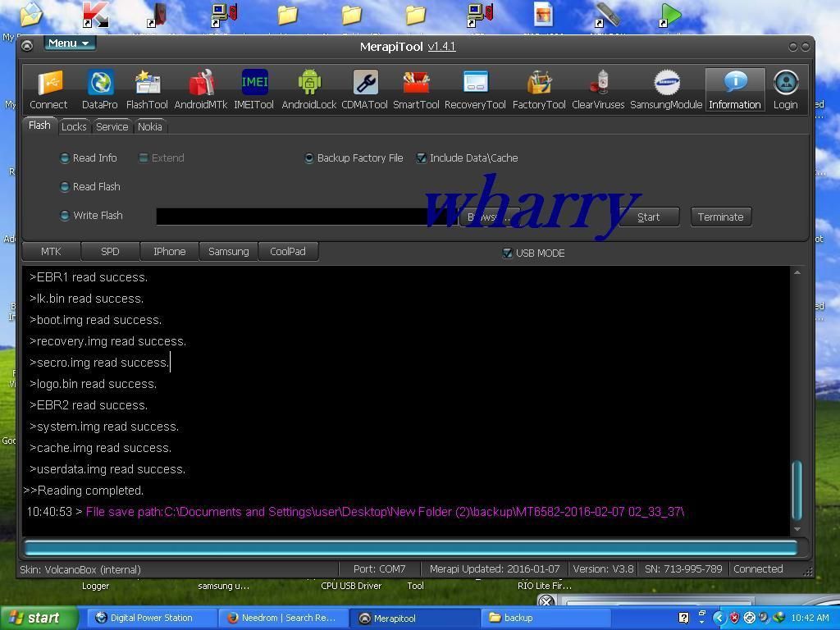
Task: Click the 'Skin: VolcanoBox (internal)' status text
Action: [x=80, y=569]
